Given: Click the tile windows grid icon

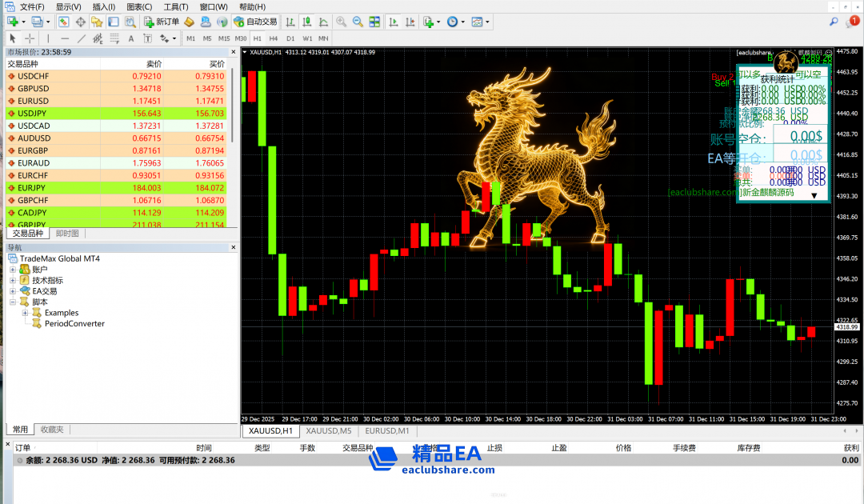Looking at the screenshot, I should point(374,22).
